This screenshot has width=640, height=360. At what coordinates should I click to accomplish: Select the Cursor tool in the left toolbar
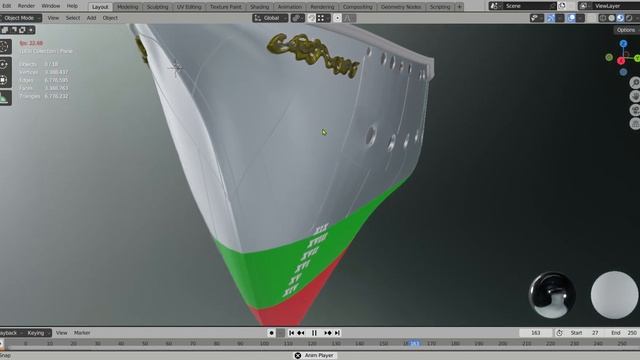(4, 47)
